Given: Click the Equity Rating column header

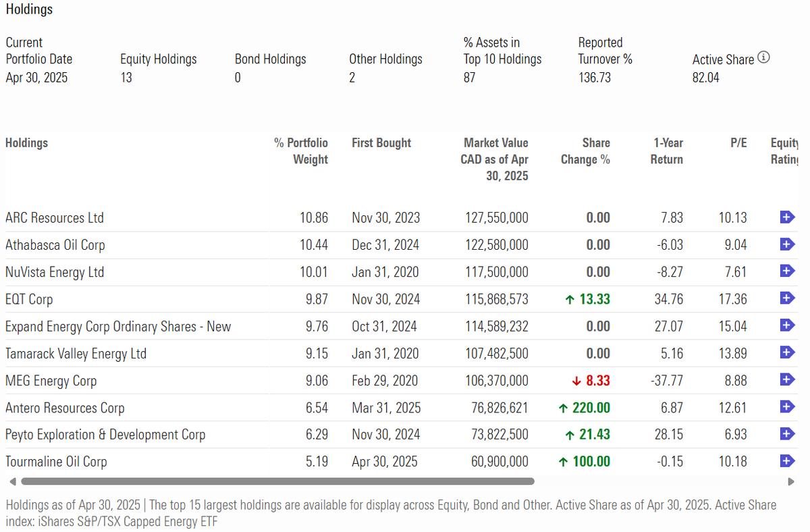Looking at the screenshot, I should (x=784, y=151).
